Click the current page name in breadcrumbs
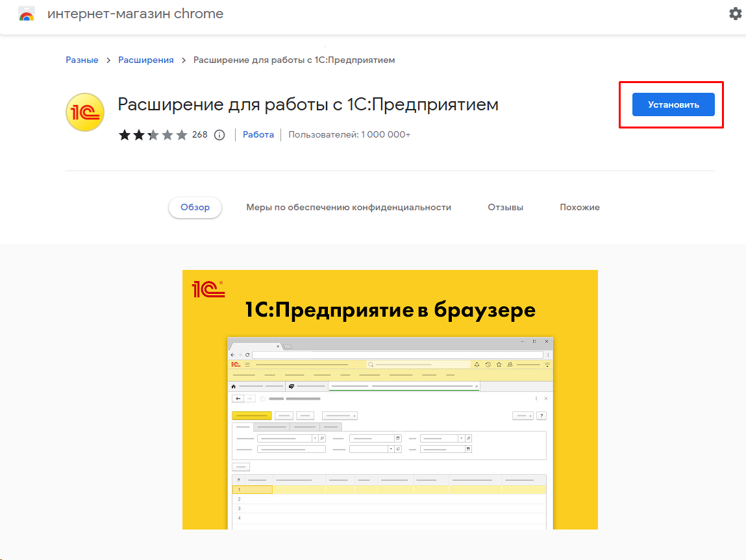This screenshot has width=746, height=560. (x=294, y=60)
